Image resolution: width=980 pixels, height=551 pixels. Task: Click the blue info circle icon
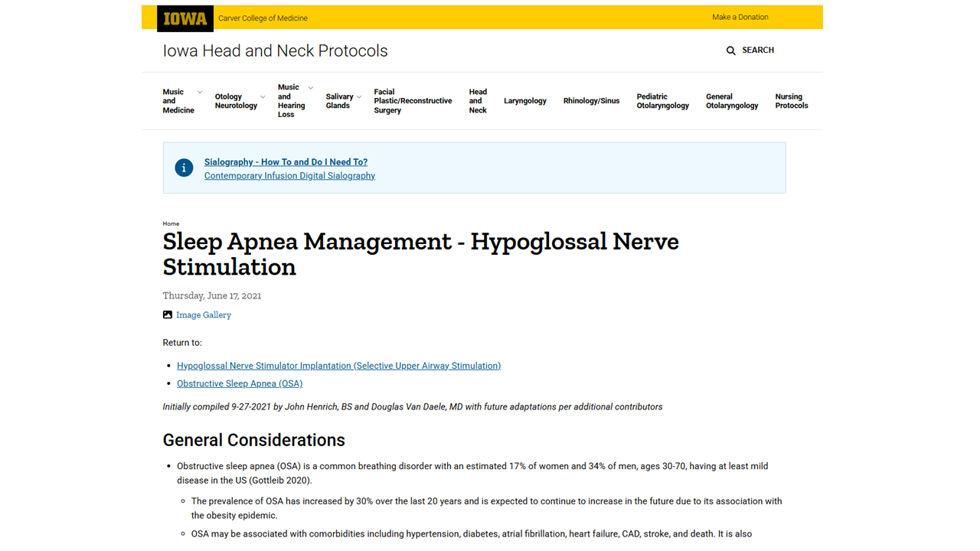click(184, 168)
